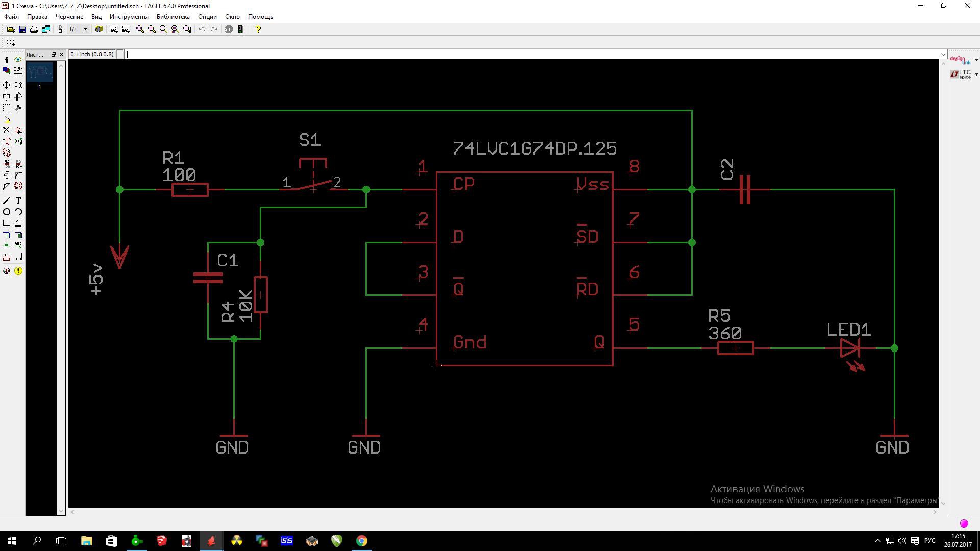Expand the command line history dropdown
This screenshot has width=980, height=551.
[x=943, y=54]
